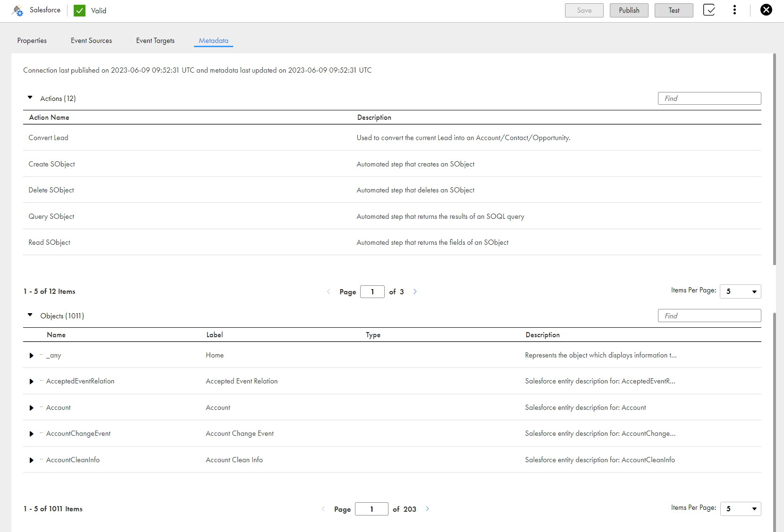Expand the AccountChangeEvent object row
Image resolution: width=784 pixels, height=532 pixels.
[32, 434]
